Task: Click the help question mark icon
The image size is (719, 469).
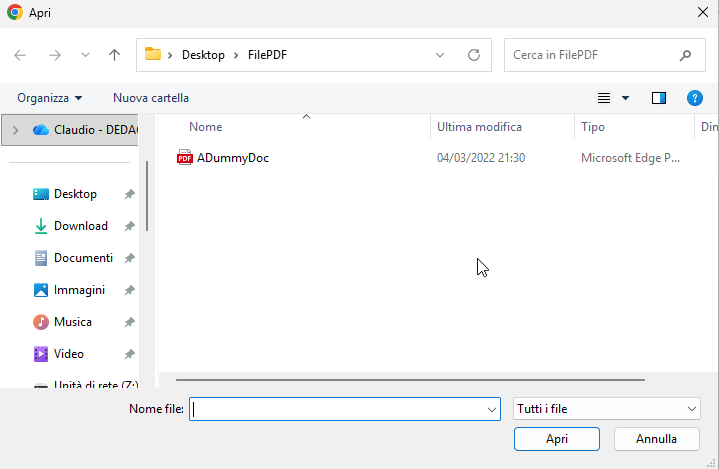Action: (695, 98)
